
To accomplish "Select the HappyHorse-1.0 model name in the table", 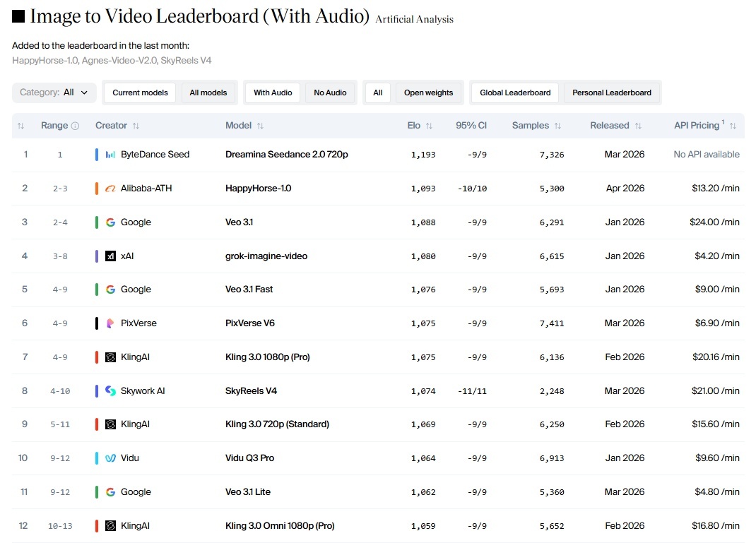I will (x=259, y=189).
